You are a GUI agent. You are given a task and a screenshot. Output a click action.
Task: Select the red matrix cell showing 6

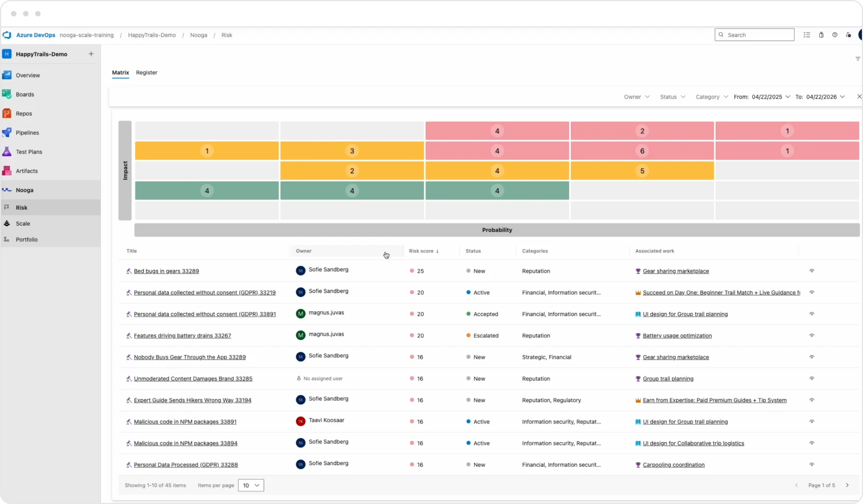click(x=642, y=151)
